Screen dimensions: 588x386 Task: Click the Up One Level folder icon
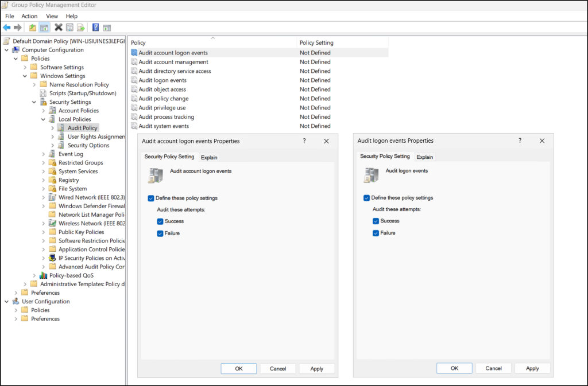point(33,28)
